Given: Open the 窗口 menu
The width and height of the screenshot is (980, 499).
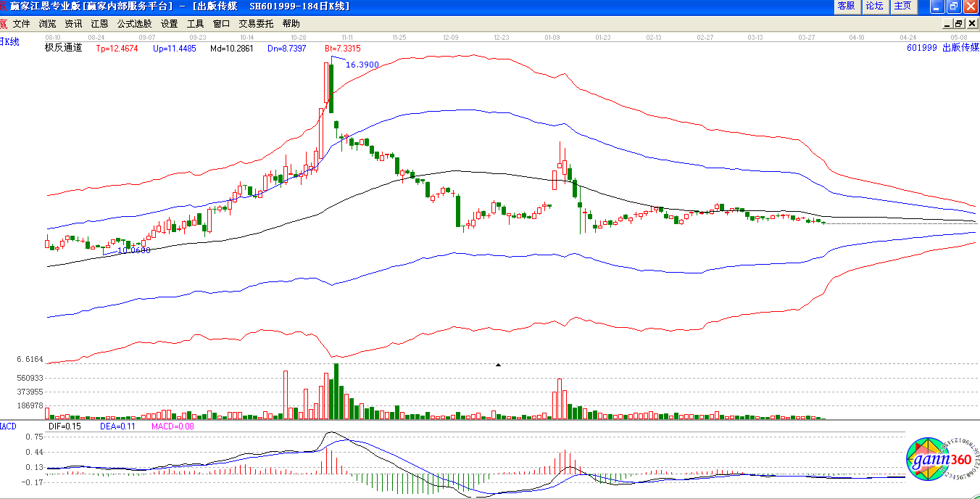Looking at the screenshot, I should click(221, 24).
